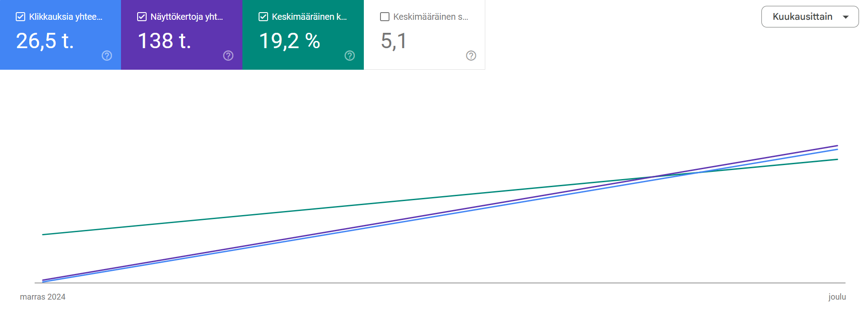Image resolution: width=868 pixels, height=314 pixels.
Task: Enable the unchecked Keskimääräinen s... checkbox
Action: tap(385, 17)
